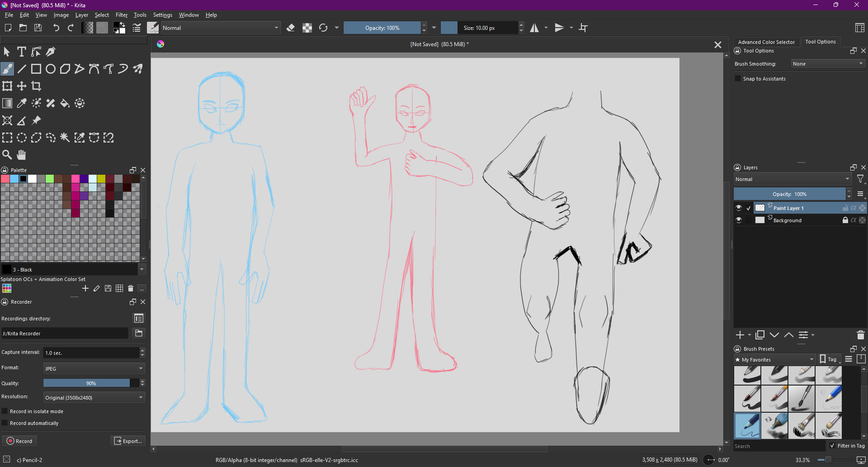
Task: Enable Snap to Assistants checkbox
Action: click(x=738, y=79)
